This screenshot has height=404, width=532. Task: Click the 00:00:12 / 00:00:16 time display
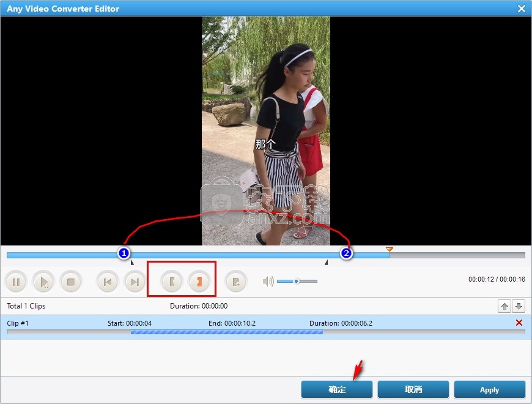pyautogui.click(x=497, y=279)
